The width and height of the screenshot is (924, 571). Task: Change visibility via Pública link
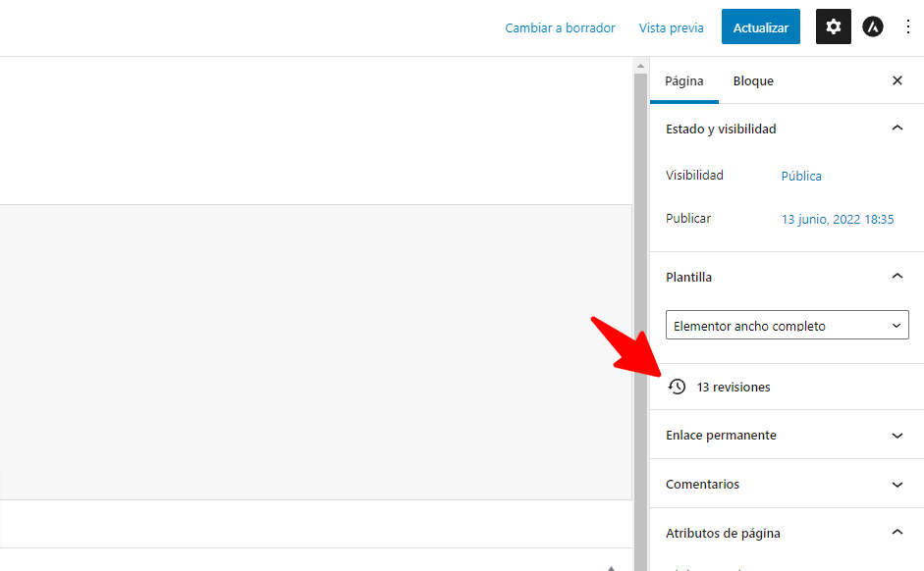801,176
